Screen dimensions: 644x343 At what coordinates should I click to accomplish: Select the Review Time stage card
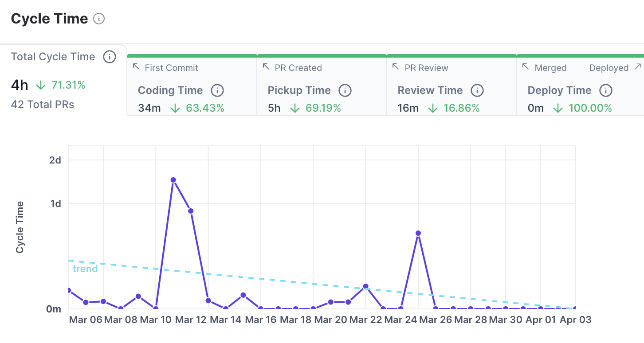[x=452, y=85]
